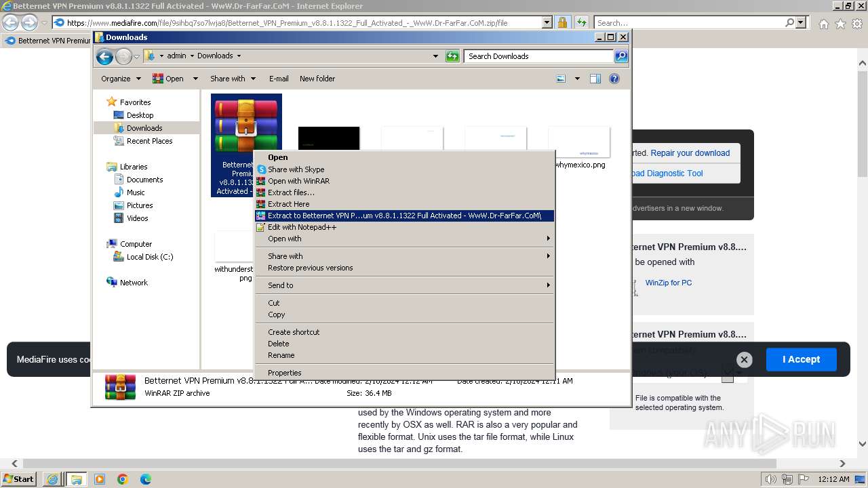Click IE favorites star icon
This screenshot has width=868, height=488.
tap(840, 24)
